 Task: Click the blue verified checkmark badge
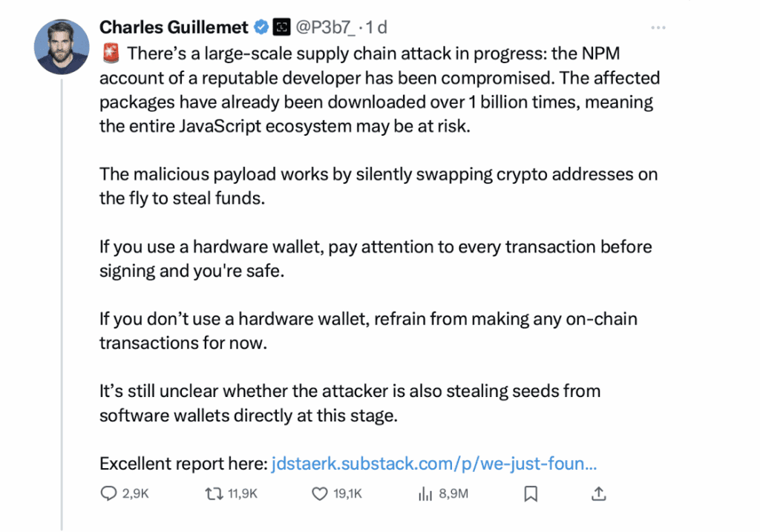pyautogui.click(x=260, y=27)
